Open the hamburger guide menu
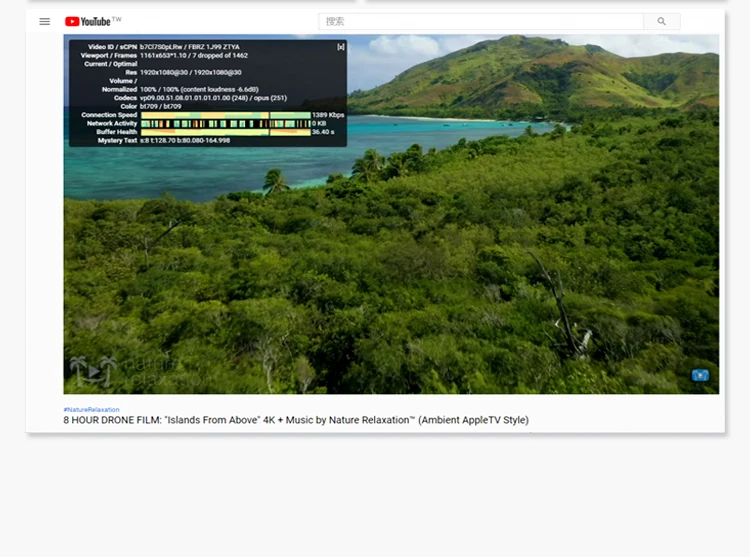750x557 pixels. 45,21
